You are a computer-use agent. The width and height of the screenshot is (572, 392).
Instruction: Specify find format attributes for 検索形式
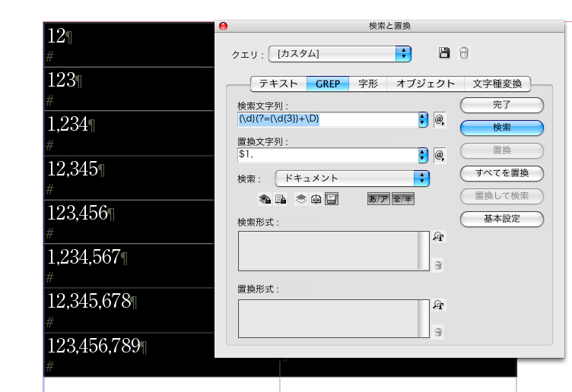(438, 237)
